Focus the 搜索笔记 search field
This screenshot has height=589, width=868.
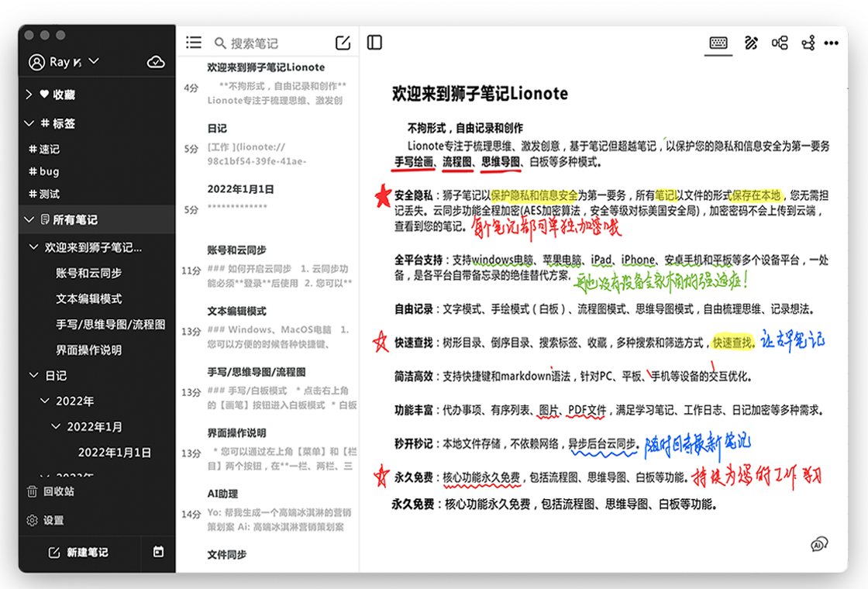(x=271, y=43)
